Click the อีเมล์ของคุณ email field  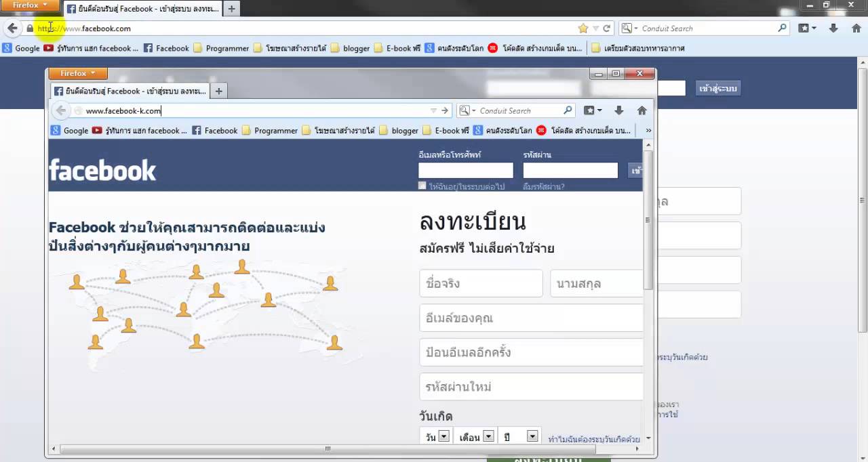point(531,318)
